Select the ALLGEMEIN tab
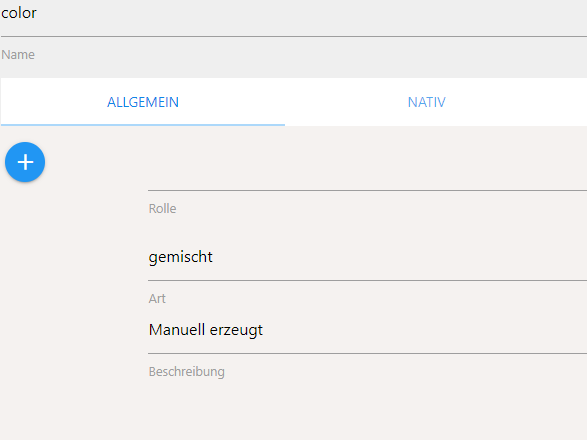 143,102
